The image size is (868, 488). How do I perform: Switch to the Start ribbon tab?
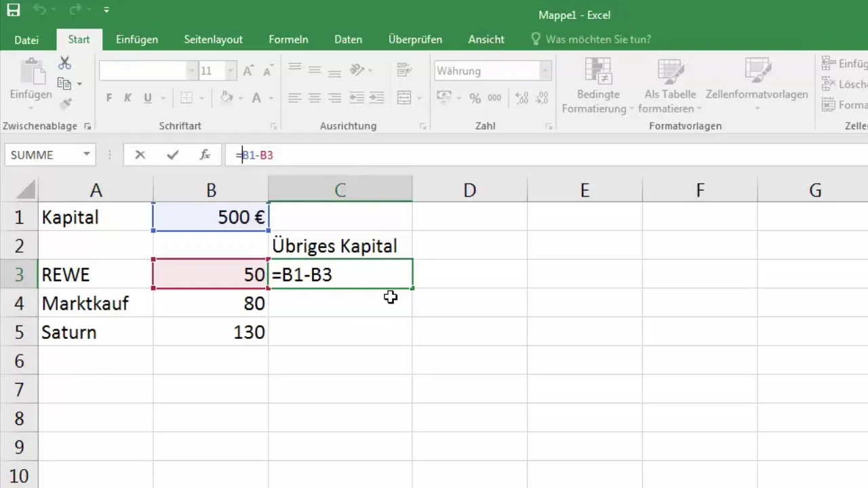(79, 39)
